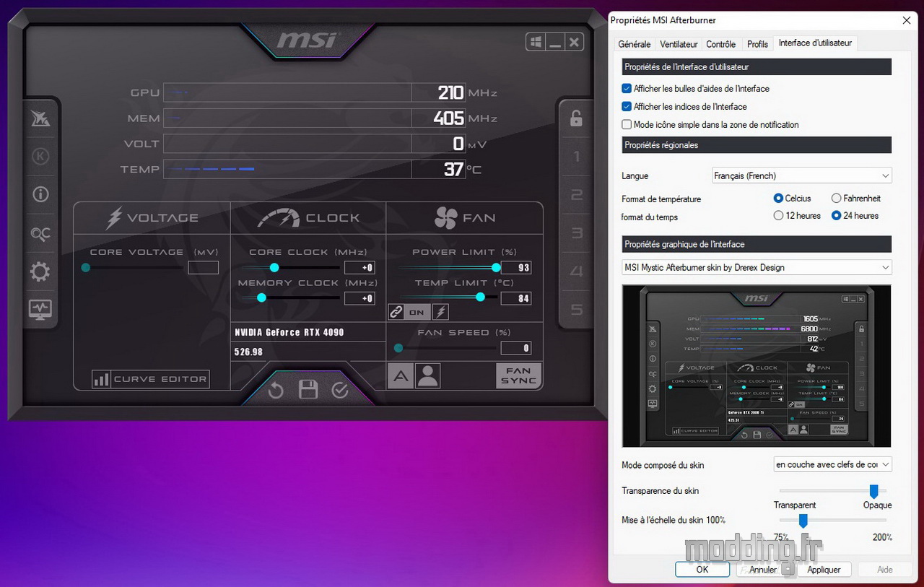Open hardware monitor icon in sidebar
This screenshot has height=587, width=924.
tap(40, 309)
